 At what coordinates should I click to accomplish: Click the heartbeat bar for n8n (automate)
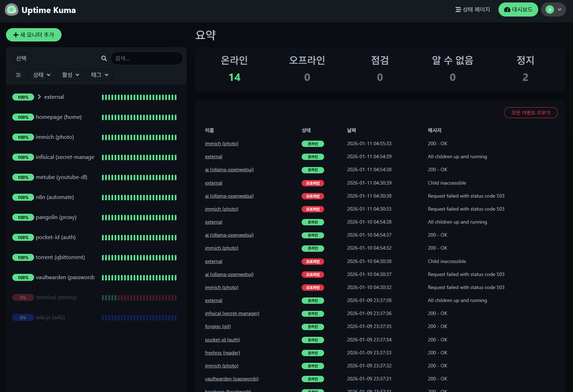tap(139, 198)
